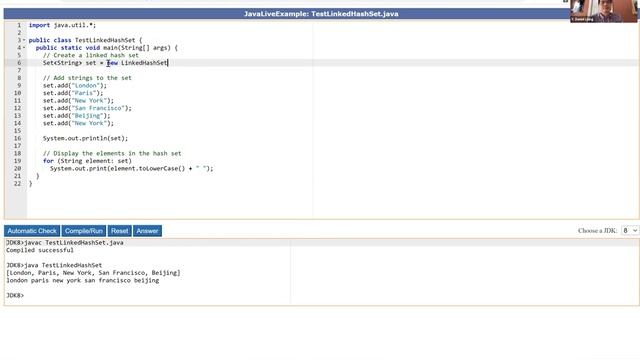The height and width of the screenshot is (360, 640).
Task: Collapse the main method fold arrow on line 4
Action: [24, 48]
